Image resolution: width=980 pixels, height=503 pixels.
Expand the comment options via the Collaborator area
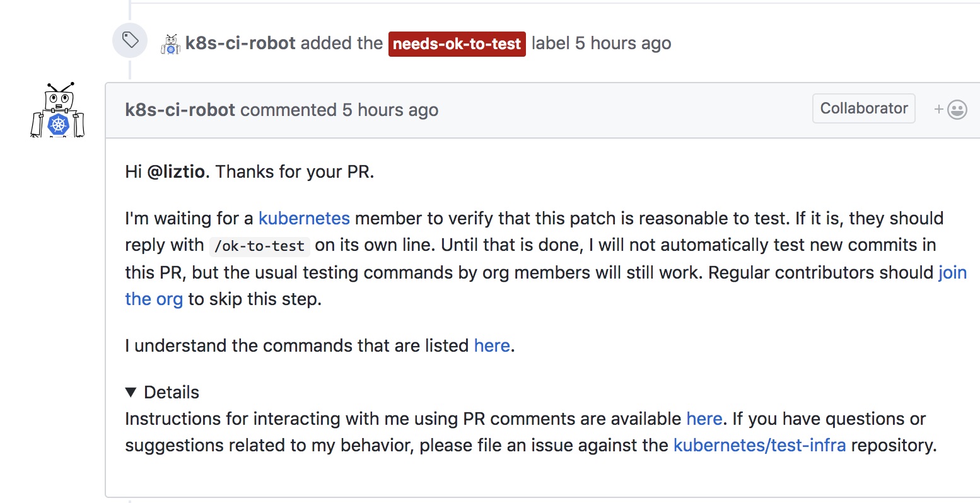point(863,108)
